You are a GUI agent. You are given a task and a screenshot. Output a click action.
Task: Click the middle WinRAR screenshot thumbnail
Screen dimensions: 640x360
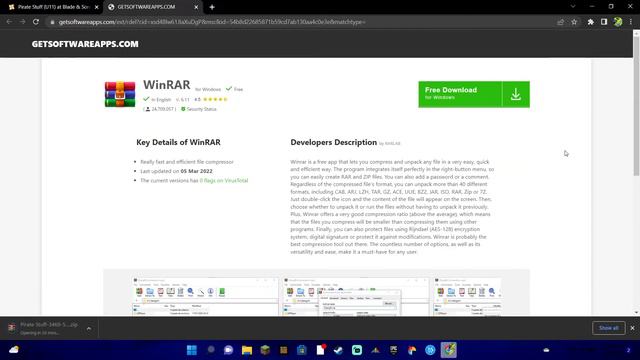pos(355,296)
